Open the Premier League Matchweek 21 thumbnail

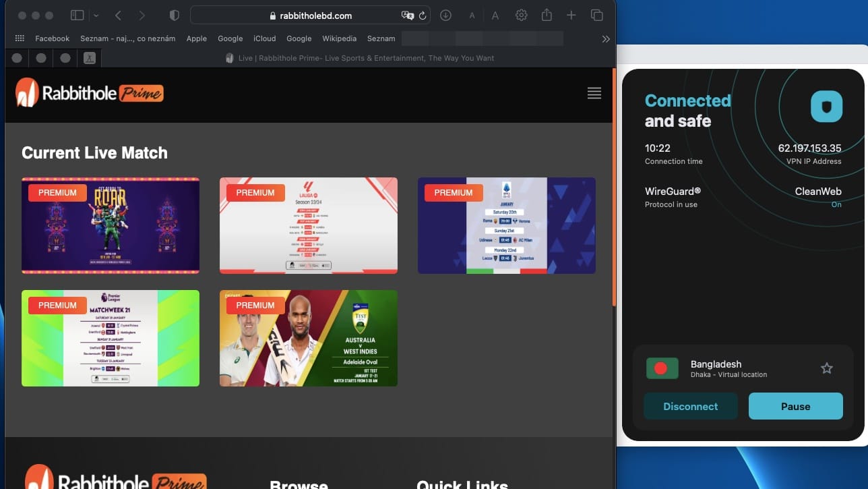click(x=111, y=338)
